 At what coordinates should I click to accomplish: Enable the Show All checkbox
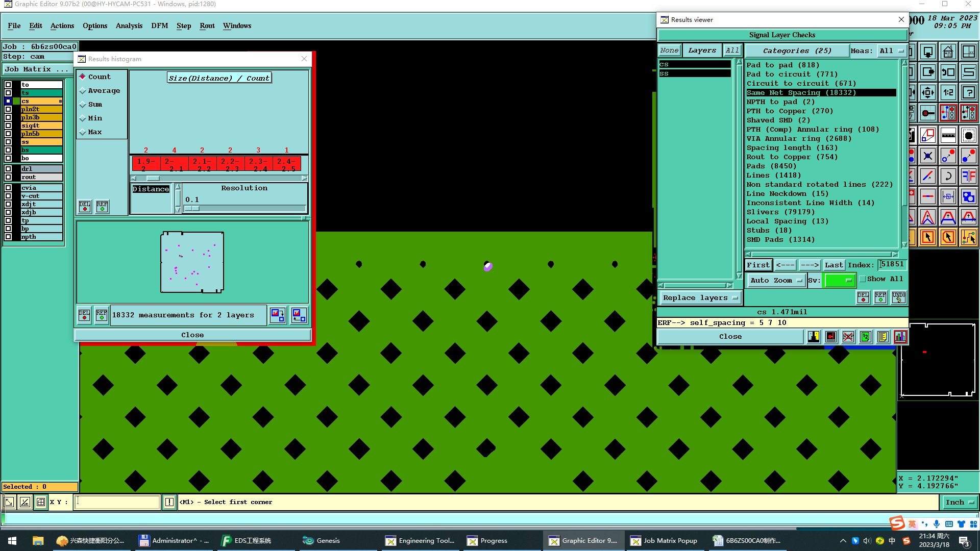coord(863,279)
